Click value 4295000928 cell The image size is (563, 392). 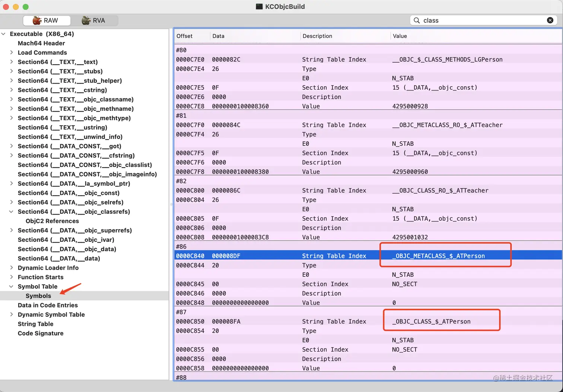410,106
